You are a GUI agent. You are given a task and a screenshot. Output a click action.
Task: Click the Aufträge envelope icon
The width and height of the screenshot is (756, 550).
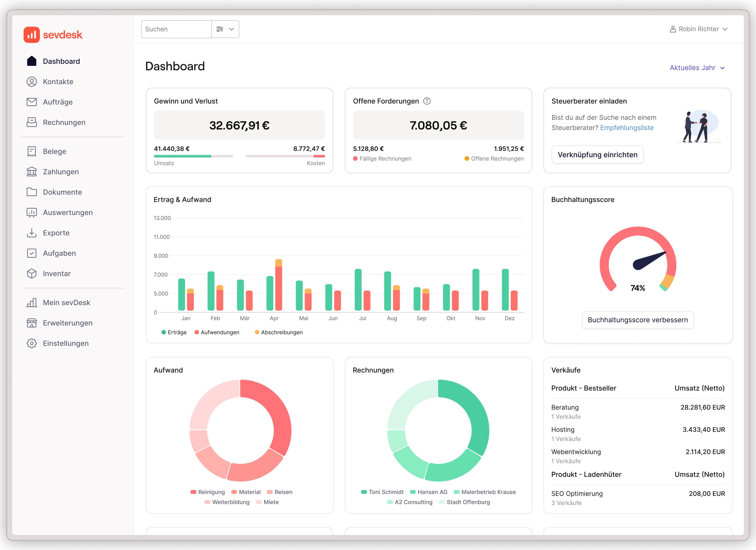32,102
